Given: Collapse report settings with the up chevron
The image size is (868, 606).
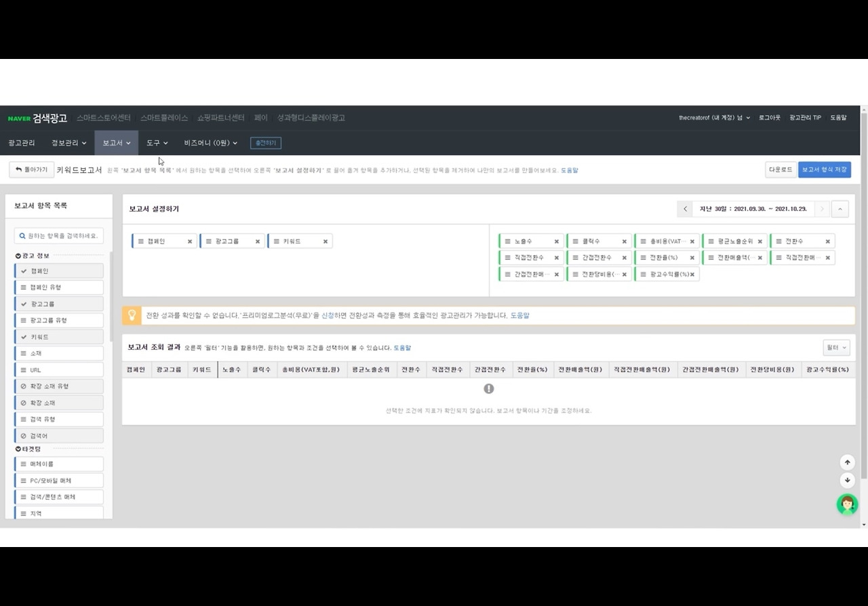Looking at the screenshot, I should click(840, 209).
